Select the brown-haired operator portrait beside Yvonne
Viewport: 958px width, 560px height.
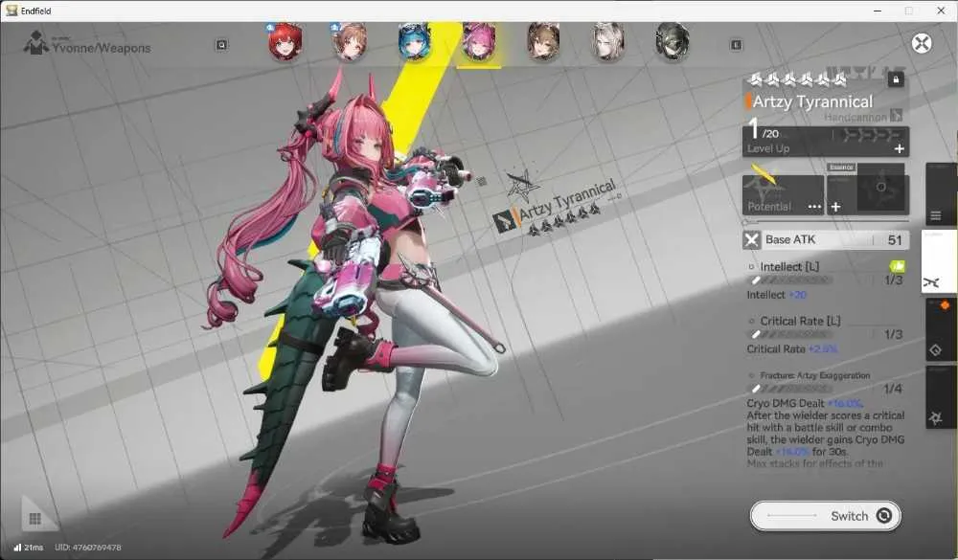tap(543, 42)
